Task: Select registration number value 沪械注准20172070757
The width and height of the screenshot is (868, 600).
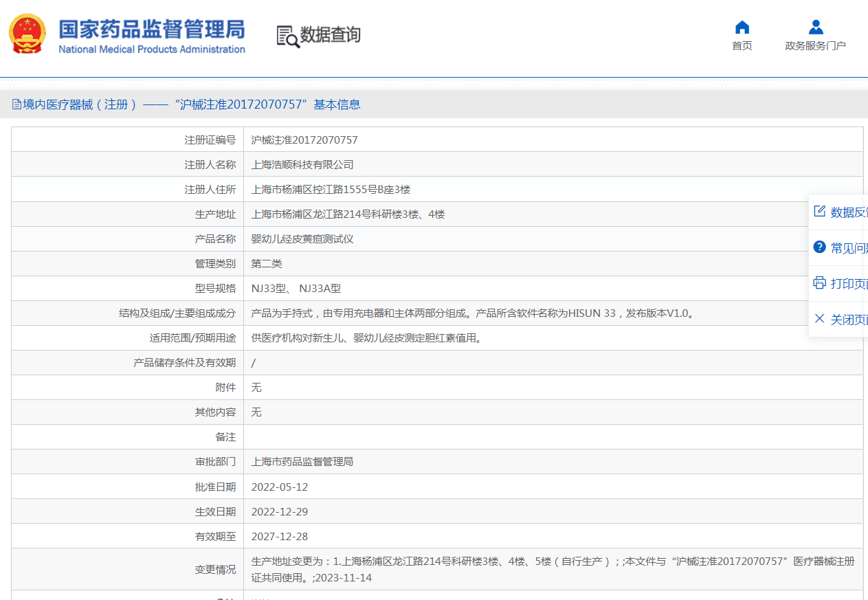Action: click(x=304, y=140)
